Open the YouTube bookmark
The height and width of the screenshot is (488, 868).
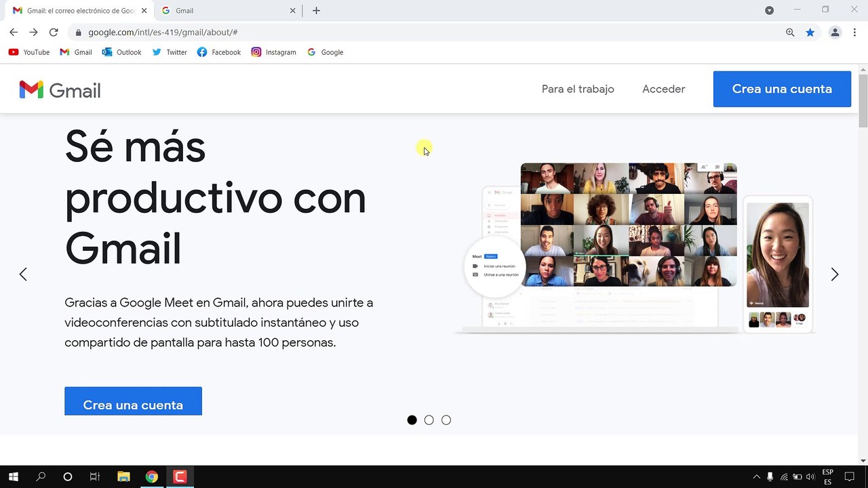click(29, 52)
